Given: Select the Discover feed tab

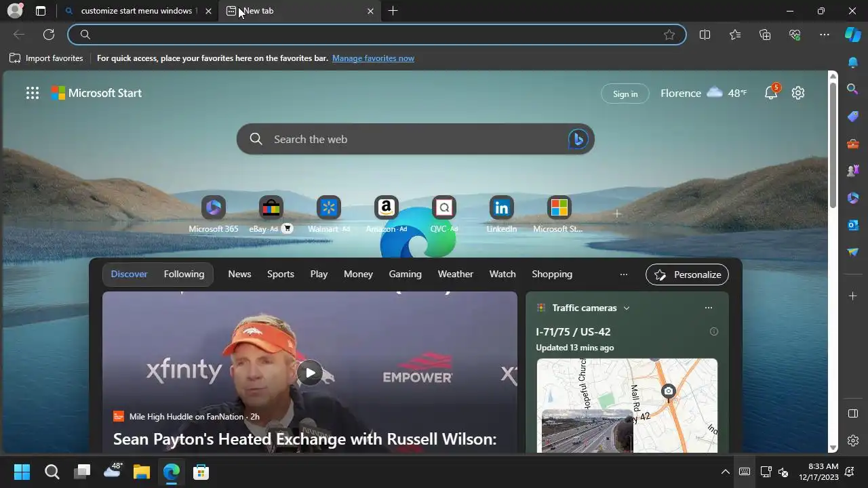Looking at the screenshot, I should [x=129, y=274].
